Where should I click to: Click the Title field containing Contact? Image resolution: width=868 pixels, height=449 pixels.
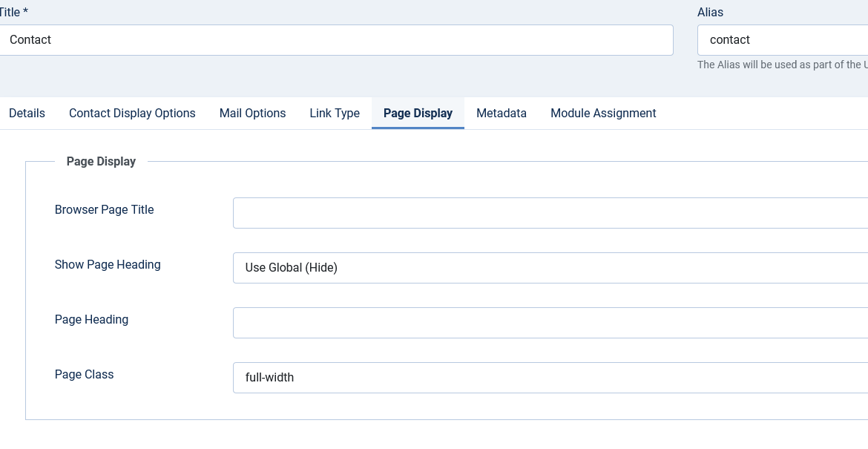334,40
